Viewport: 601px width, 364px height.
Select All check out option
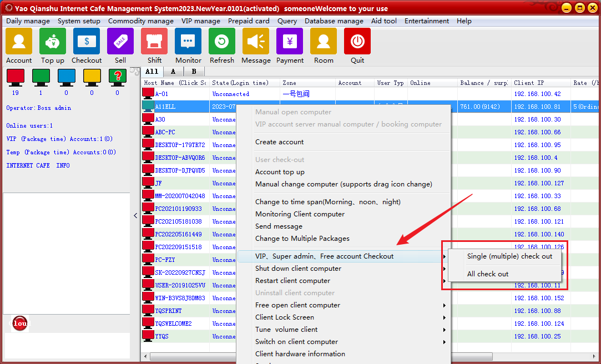[488, 274]
